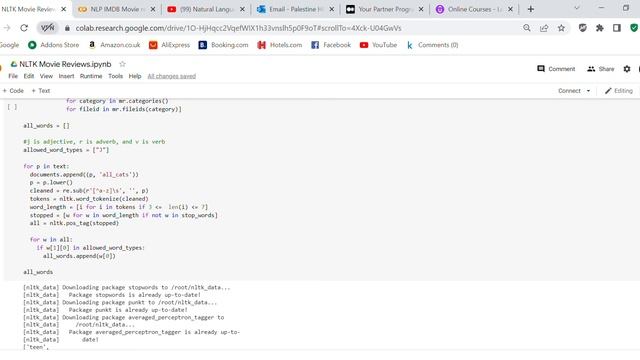
Task: Click the allowed_word_types code line
Action: [66, 150]
